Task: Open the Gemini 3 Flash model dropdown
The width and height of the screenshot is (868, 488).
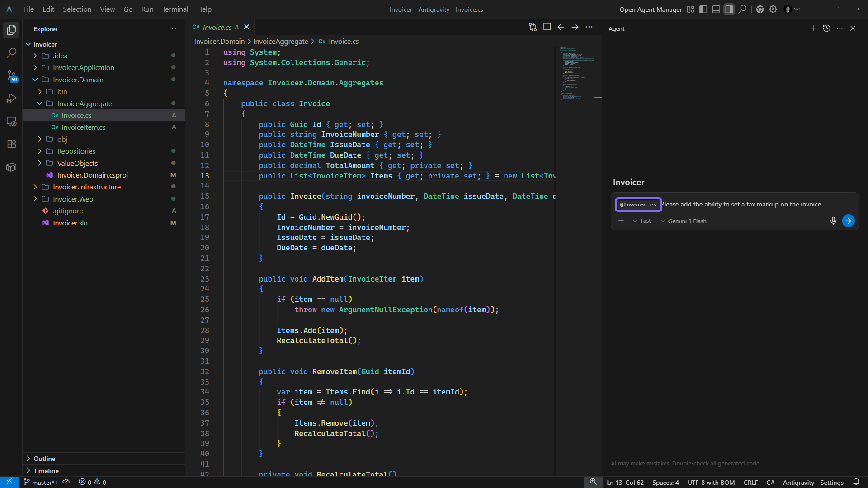Action: coord(683,221)
